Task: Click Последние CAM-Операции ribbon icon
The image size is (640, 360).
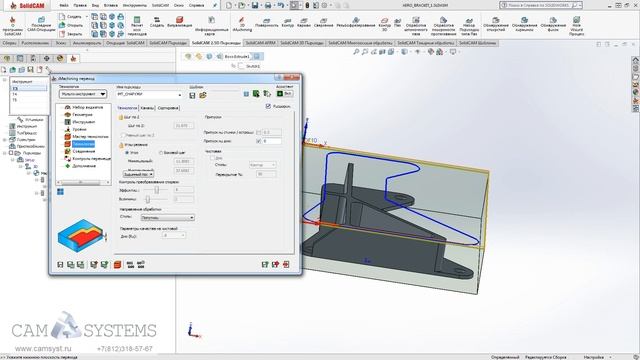Action: point(41,24)
